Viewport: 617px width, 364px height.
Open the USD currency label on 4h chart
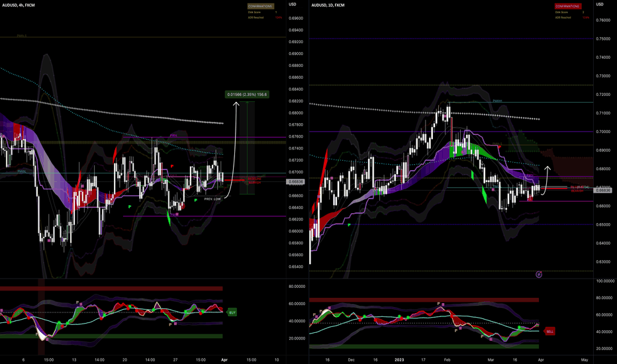(292, 5)
